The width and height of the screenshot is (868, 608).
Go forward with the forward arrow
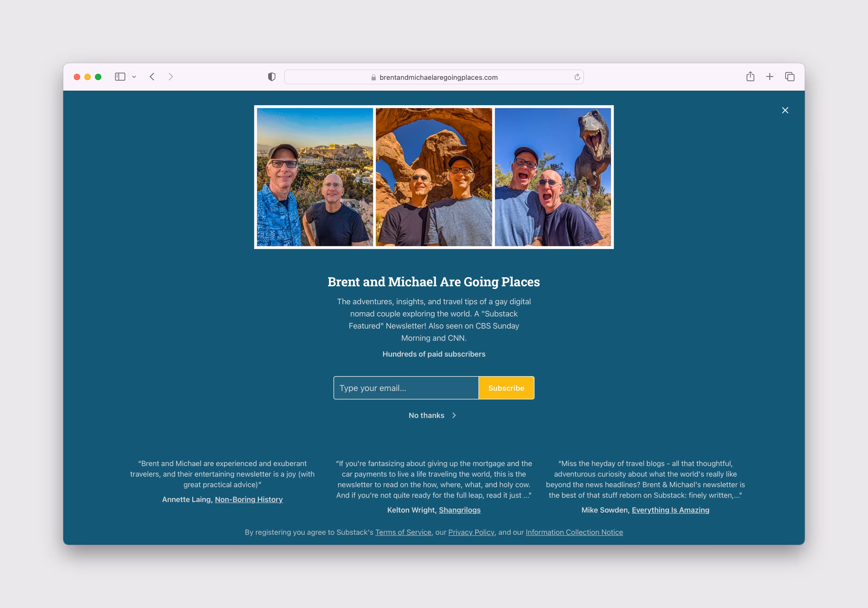171,77
